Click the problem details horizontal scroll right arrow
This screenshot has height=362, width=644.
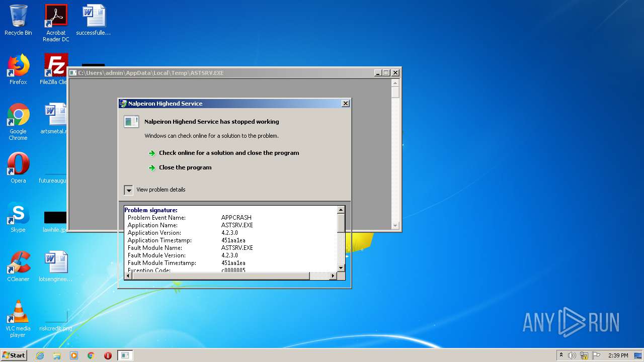[x=333, y=276]
